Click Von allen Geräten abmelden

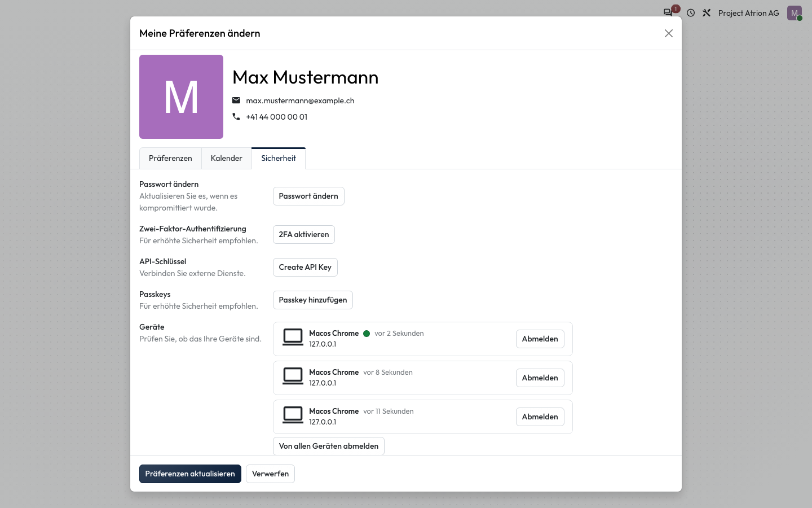pos(329,446)
